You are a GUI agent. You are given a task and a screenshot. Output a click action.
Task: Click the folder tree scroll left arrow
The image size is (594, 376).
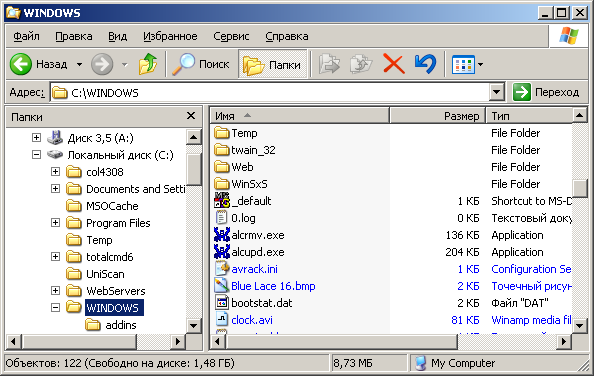point(14,342)
